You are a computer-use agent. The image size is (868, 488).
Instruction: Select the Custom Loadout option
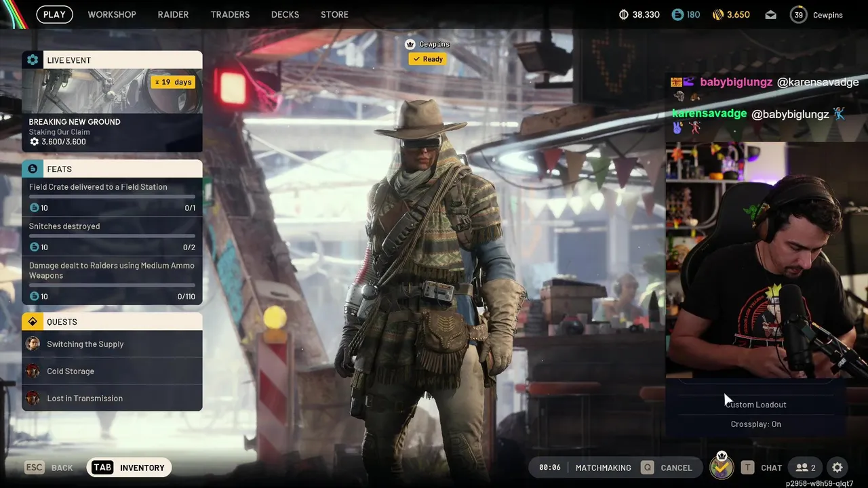pos(755,405)
